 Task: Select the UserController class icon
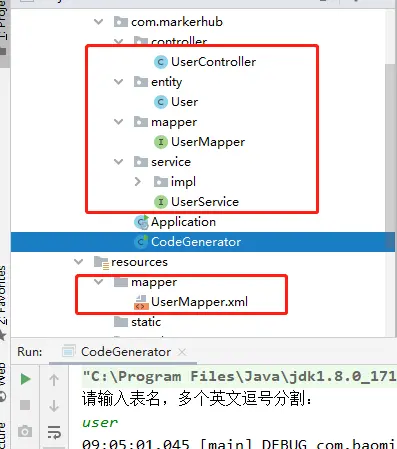point(161,62)
